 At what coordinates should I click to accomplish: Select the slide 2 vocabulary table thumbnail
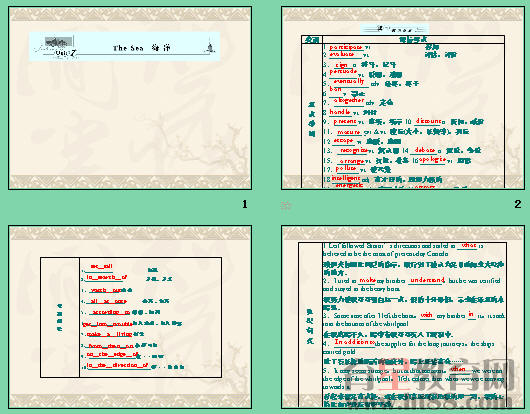[403, 98]
